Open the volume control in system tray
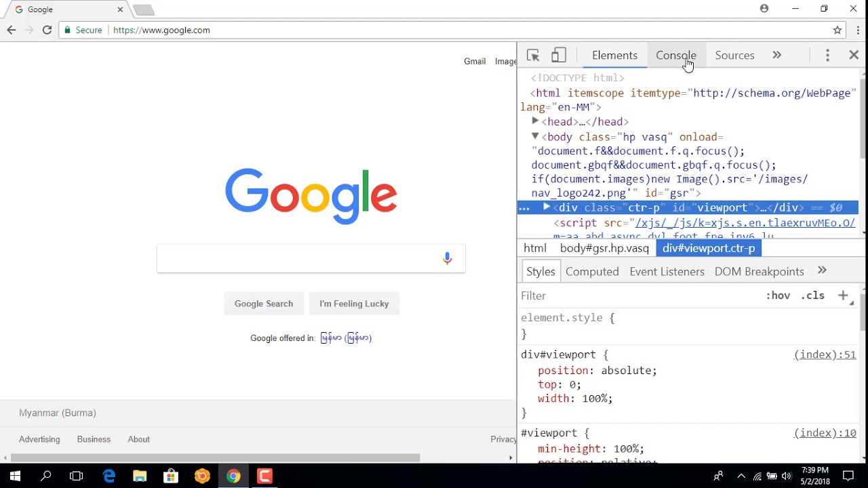Viewport: 868px width, 488px height. [786, 476]
